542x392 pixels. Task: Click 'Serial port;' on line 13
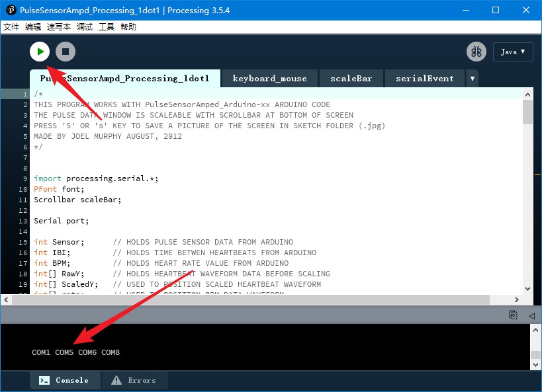coord(62,221)
